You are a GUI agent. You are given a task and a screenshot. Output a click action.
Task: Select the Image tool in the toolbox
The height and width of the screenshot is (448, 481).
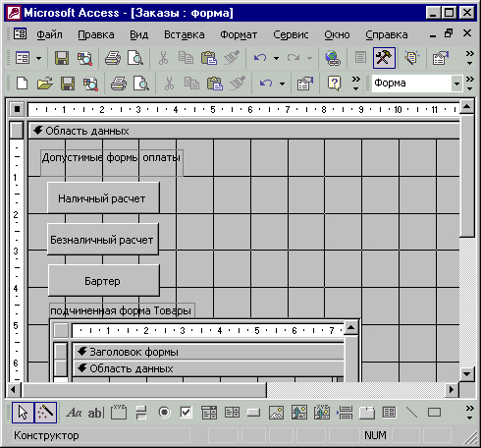(x=276, y=413)
